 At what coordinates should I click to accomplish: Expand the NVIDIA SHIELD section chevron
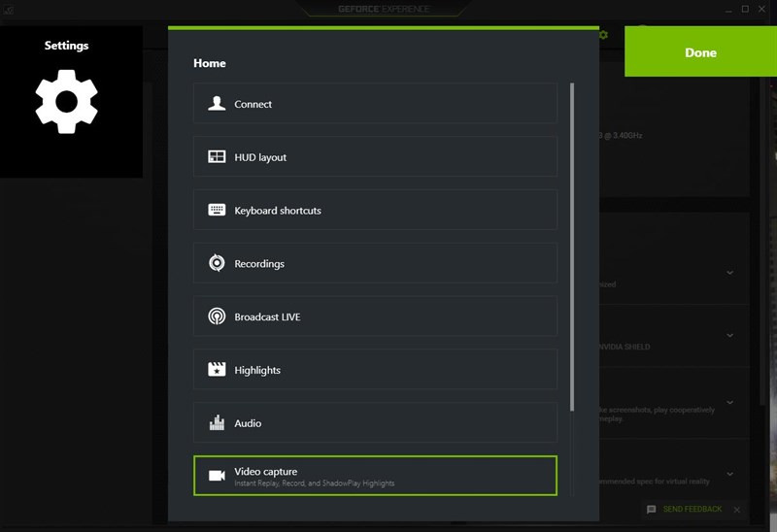pos(730,335)
